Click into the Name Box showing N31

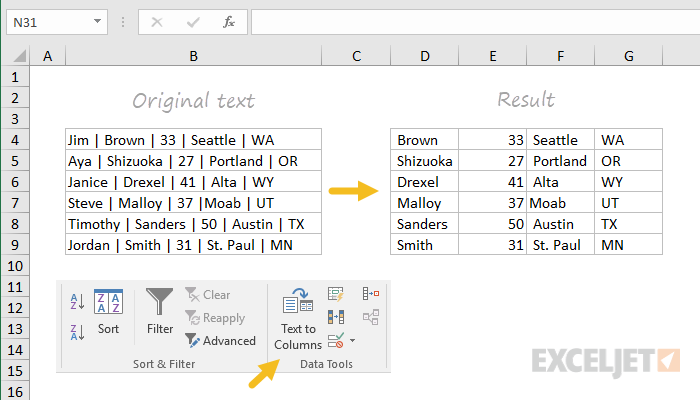click(x=49, y=22)
